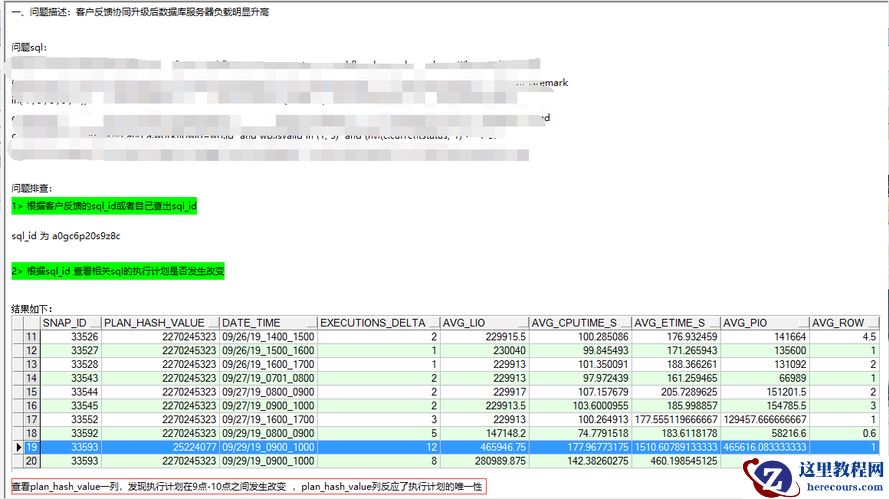Click the 问题排查: label
The image size is (889, 499).
pyautogui.click(x=32, y=188)
